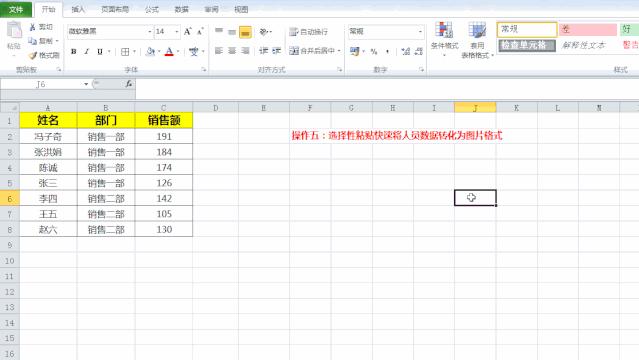639x360 pixels.
Task: Open Conditional Formatting (条件格式)
Action: coord(444,39)
